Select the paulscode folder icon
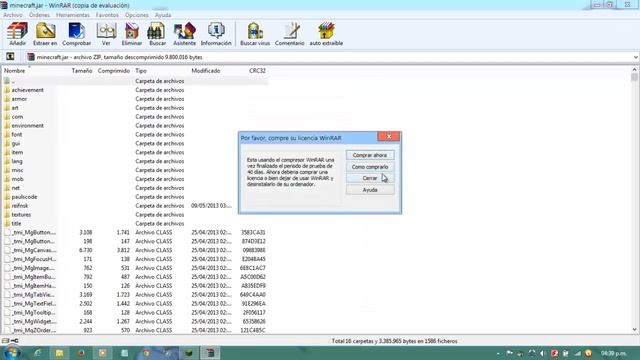 coord(7,197)
